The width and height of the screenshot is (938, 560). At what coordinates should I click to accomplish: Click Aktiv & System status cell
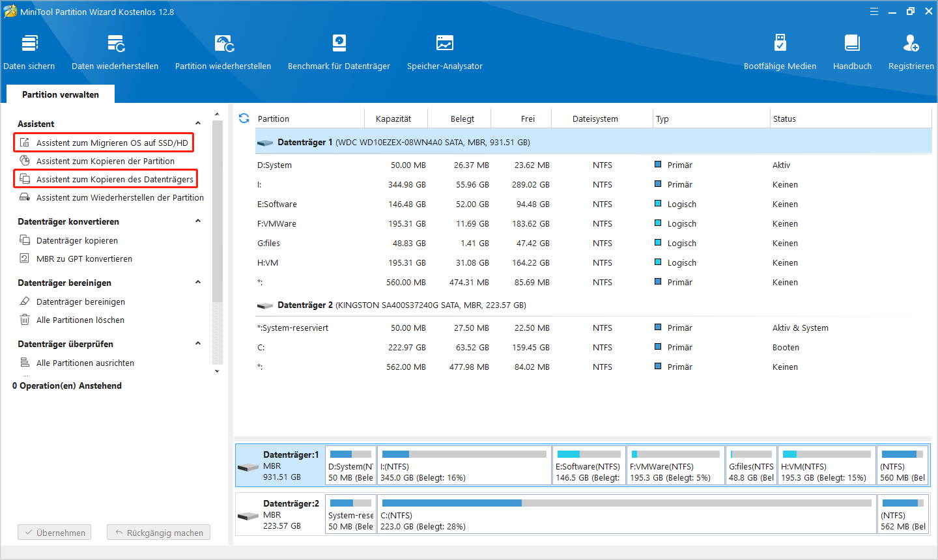(x=800, y=328)
